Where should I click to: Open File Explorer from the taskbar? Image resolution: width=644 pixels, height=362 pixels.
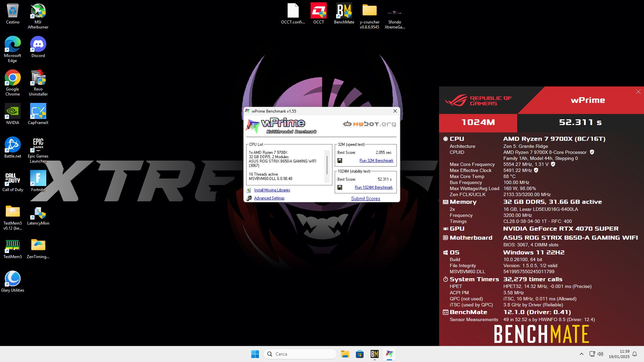pyautogui.click(x=345, y=354)
